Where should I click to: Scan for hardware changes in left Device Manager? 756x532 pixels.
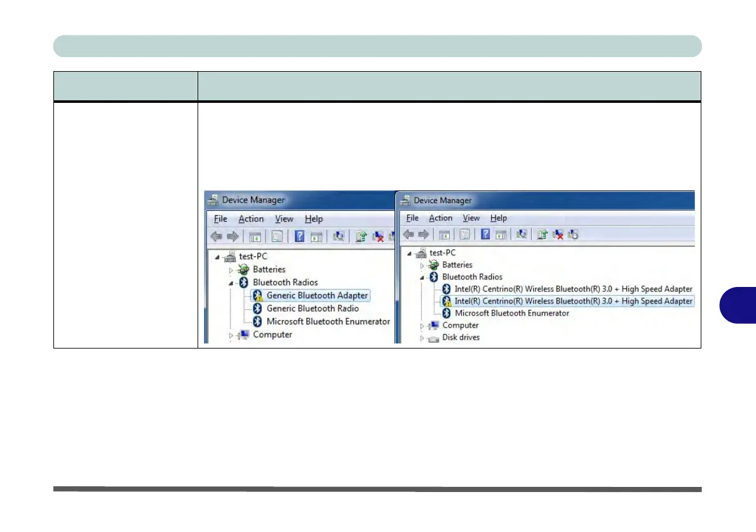[339, 236]
